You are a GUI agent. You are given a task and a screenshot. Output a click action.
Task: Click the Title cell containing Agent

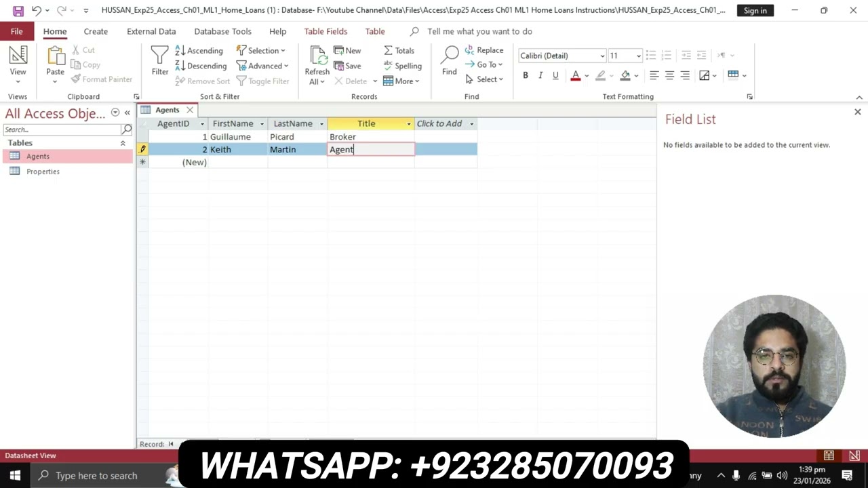click(x=371, y=150)
